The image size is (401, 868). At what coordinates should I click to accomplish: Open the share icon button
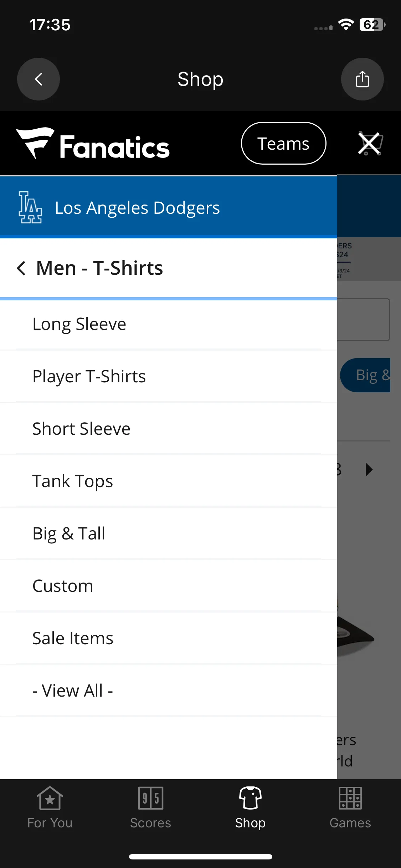(x=362, y=79)
